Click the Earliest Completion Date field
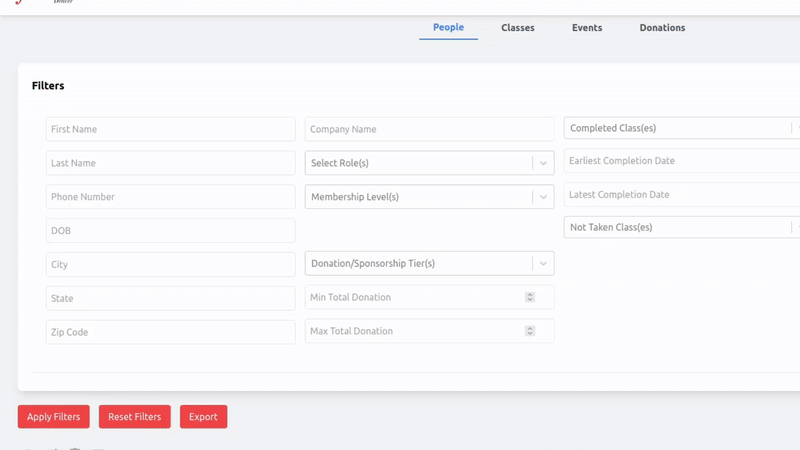 (x=680, y=161)
